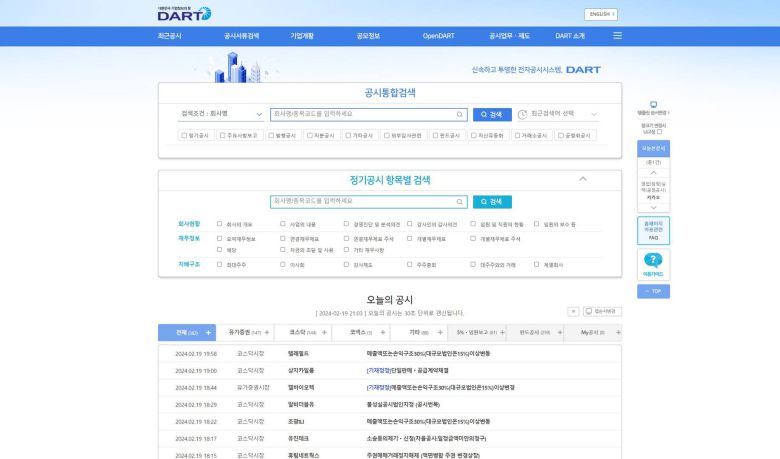Check the 거래소공시 checkbox
780x459 pixels.
(x=517, y=135)
